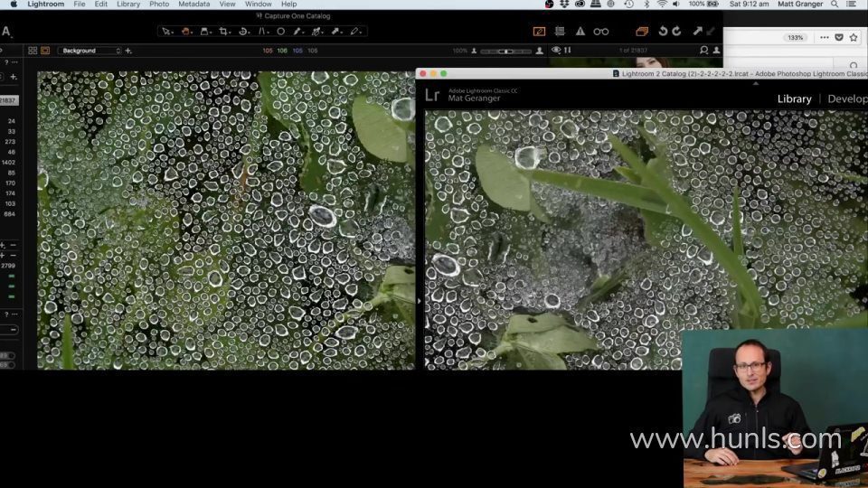The width and height of the screenshot is (868, 488).
Task: Click the rotate right arrow icon
Action: [676, 32]
